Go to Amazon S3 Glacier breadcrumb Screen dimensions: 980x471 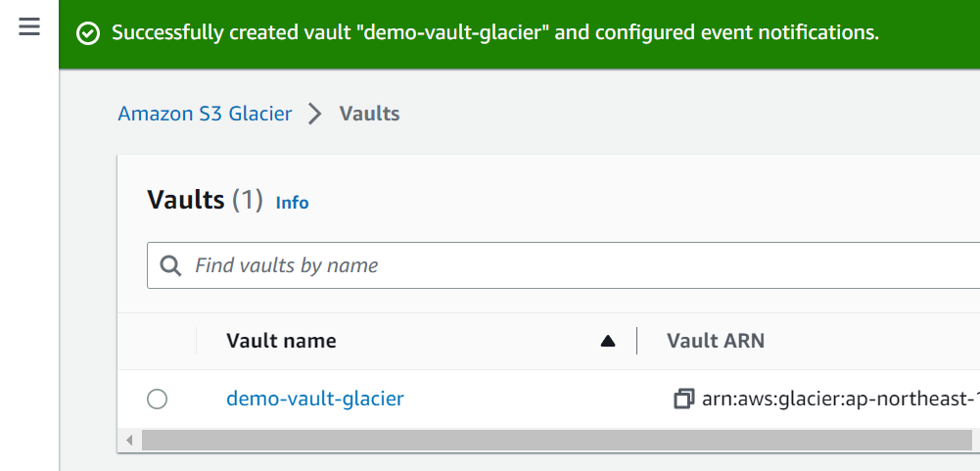point(205,114)
